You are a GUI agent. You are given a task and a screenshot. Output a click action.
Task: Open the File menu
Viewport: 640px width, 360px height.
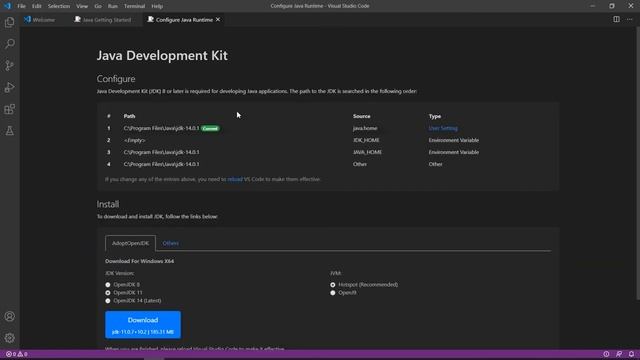[22, 6]
